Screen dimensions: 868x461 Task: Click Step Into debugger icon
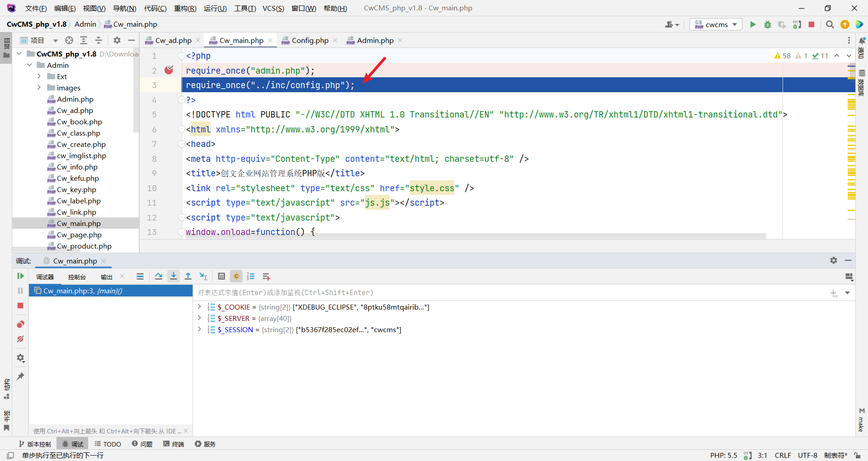tap(174, 277)
